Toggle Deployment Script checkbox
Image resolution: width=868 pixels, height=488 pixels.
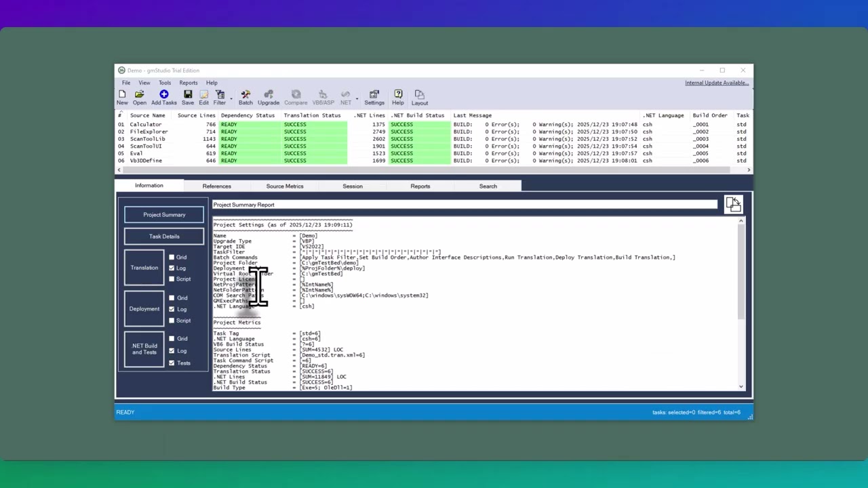(x=172, y=321)
